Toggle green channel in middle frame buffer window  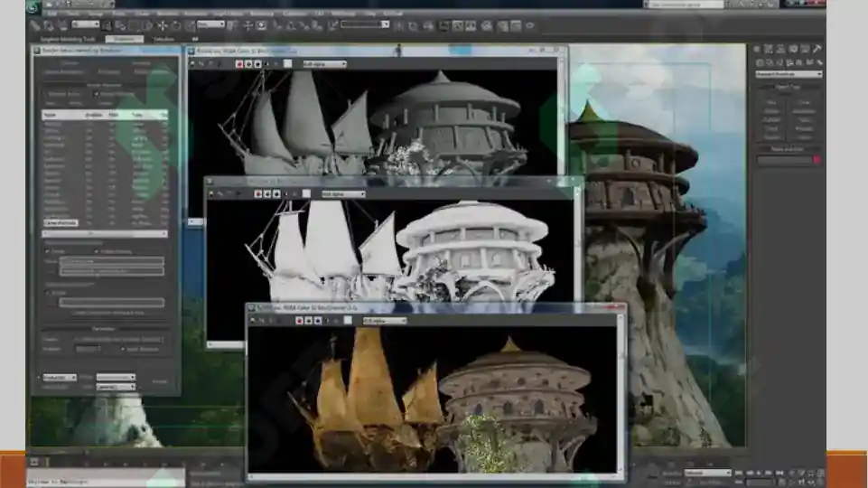[266, 194]
